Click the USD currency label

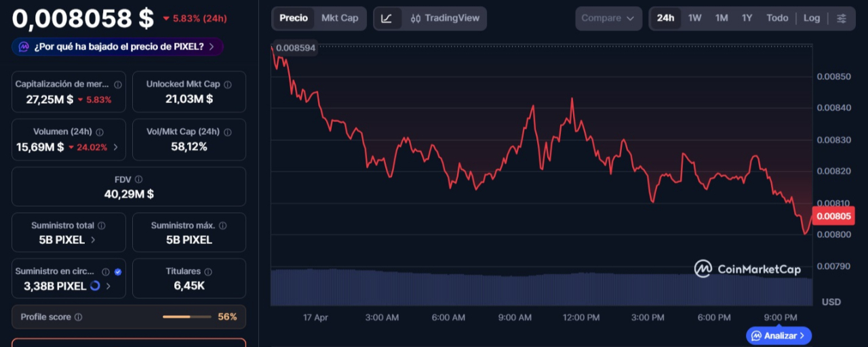[831, 302]
